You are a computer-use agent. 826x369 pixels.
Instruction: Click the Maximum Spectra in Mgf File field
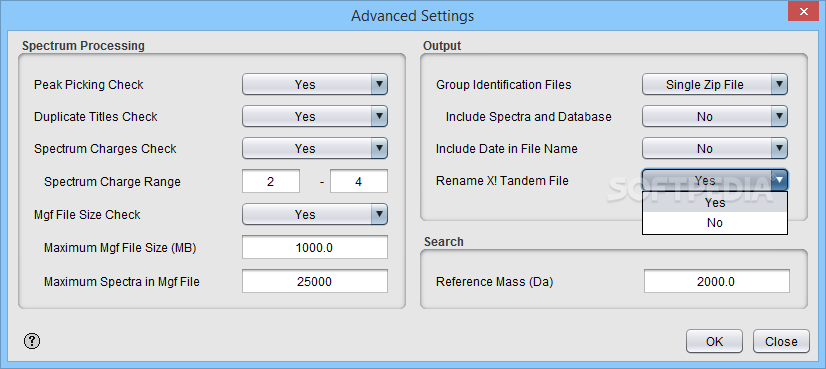click(315, 281)
